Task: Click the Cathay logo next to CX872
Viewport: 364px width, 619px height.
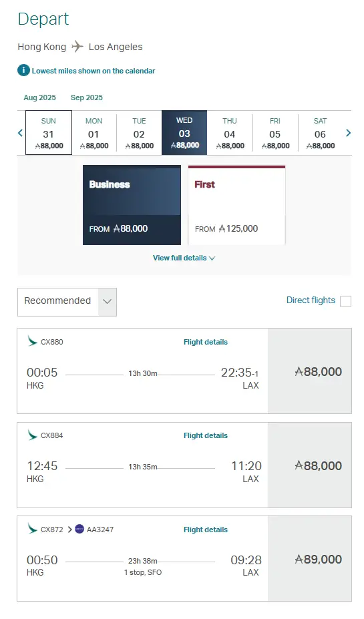Action: 32,529
